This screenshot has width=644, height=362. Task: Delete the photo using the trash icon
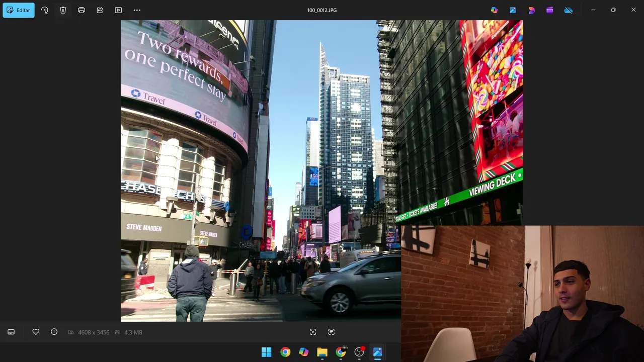[63, 10]
